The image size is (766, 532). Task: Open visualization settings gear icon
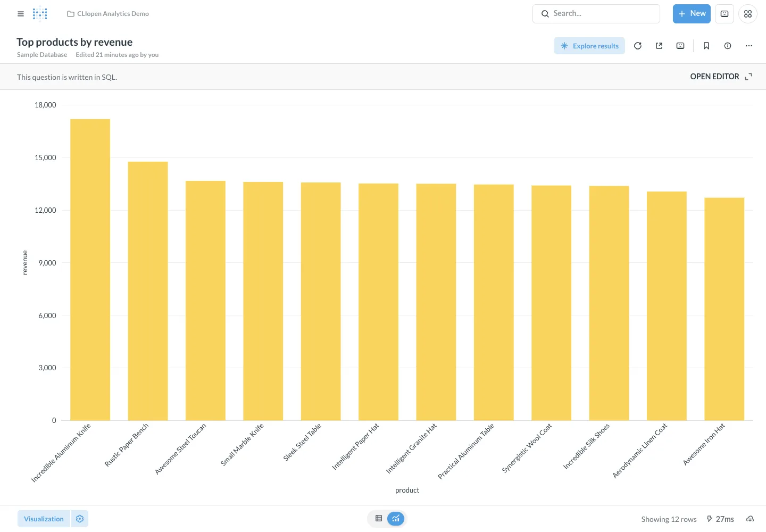80,519
